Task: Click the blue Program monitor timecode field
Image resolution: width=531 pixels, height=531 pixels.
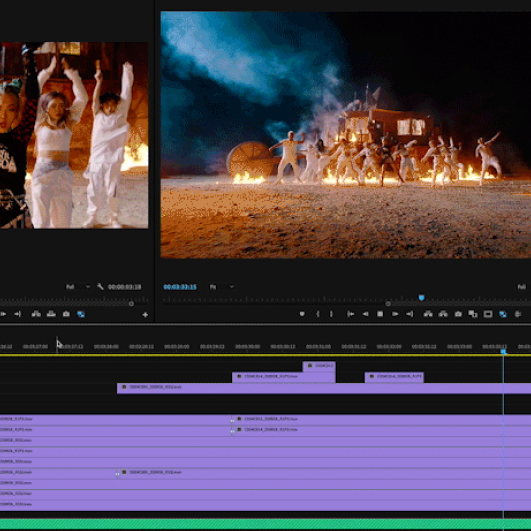Action: point(180,287)
